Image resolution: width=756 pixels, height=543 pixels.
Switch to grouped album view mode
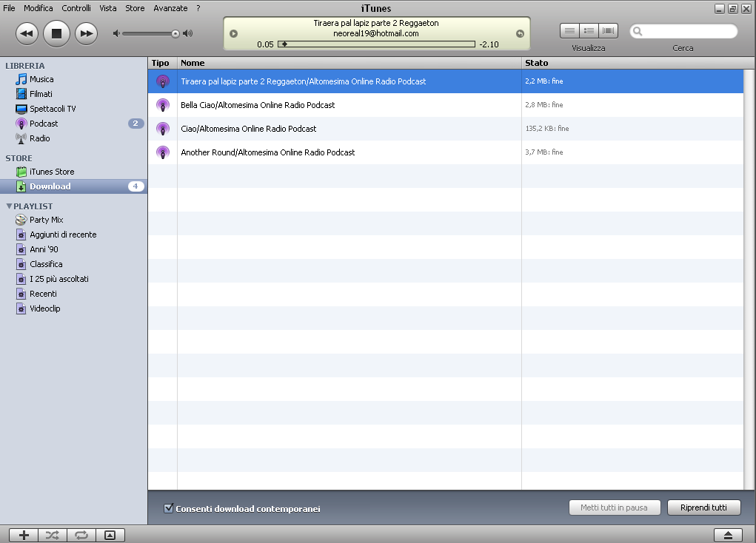589,31
